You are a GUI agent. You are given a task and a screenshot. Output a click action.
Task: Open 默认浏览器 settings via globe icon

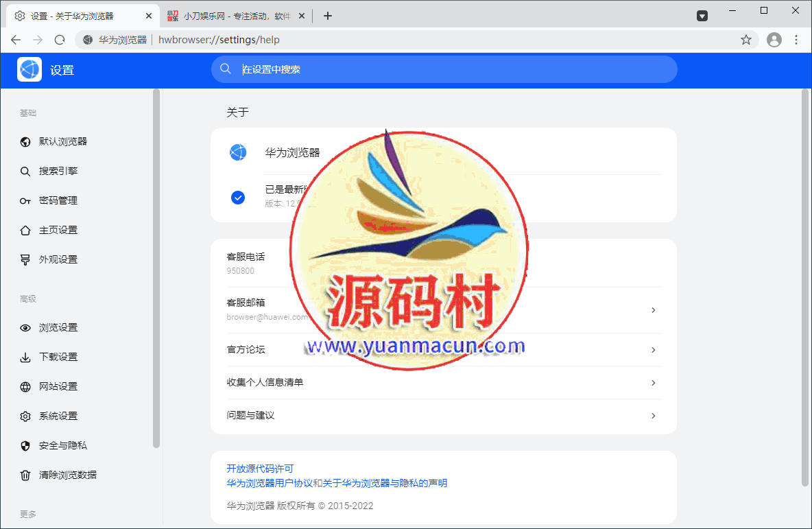tap(25, 141)
